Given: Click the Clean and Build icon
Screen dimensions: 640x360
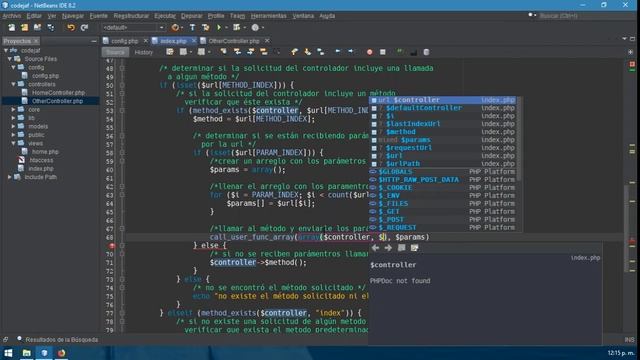Looking at the screenshot, I should click(x=205, y=27).
